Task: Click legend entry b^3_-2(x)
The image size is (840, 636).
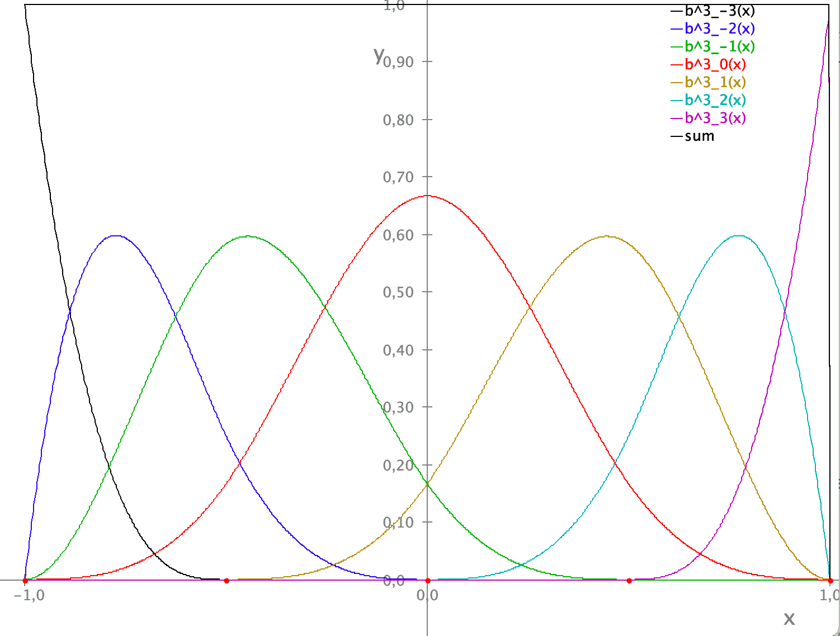Action: tap(712, 29)
